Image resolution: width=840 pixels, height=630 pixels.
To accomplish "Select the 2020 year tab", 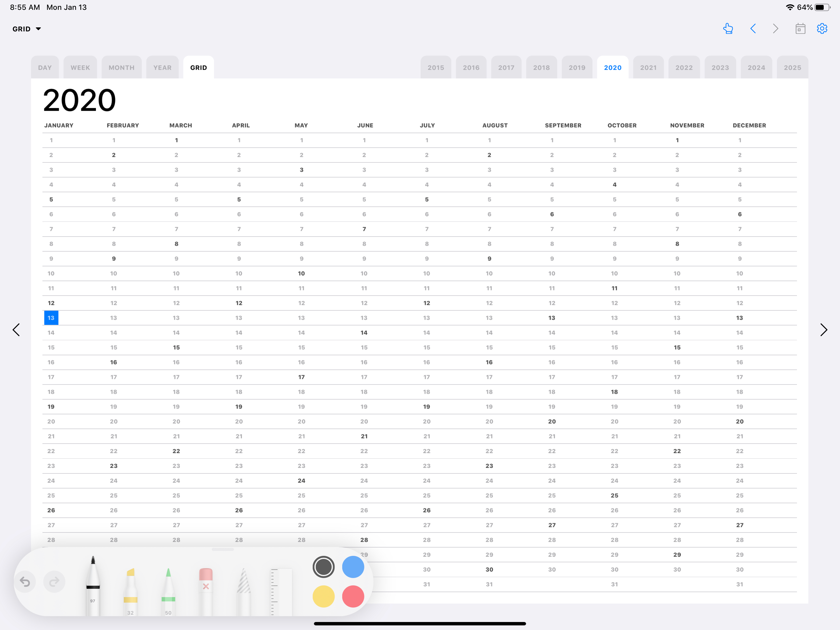I will coord(612,67).
